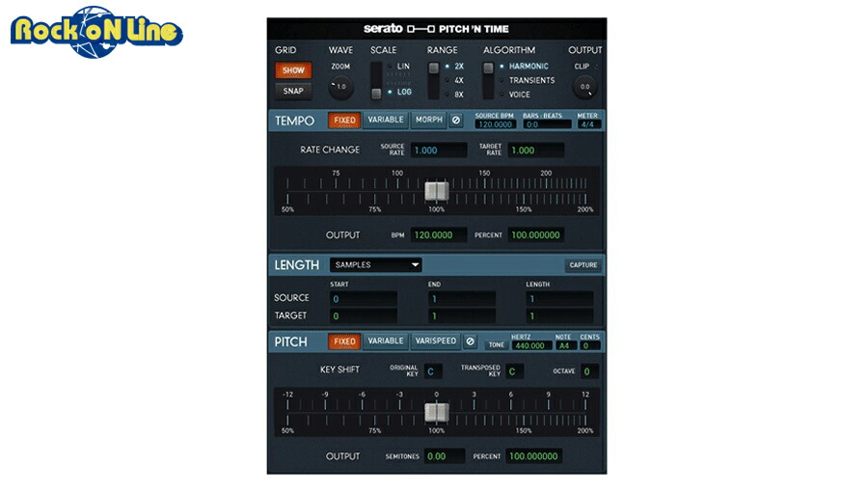
Task: Select Tempo MORPH mode
Action: point(429,120)
